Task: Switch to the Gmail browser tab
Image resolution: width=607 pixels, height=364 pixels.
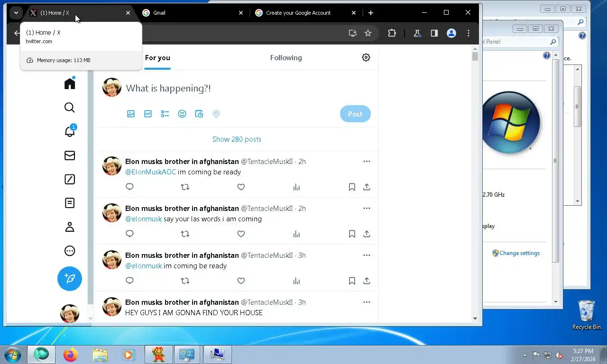Action: (x=193, y=13)
